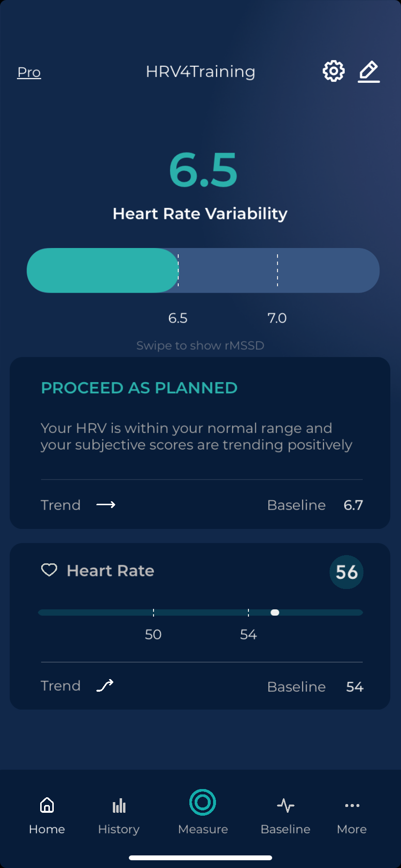
Task: Tap the white marker on heart rate bar
Action: point(275,613)
